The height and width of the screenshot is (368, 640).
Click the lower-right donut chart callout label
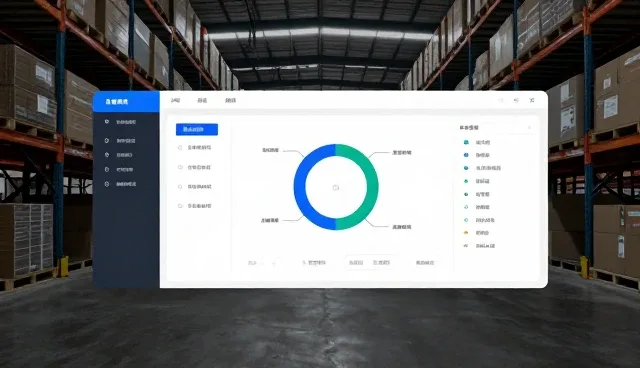(402, 227)
